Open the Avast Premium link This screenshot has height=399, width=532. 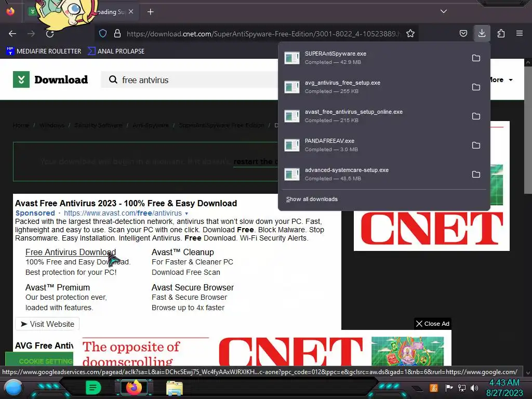tap(58, 287)
